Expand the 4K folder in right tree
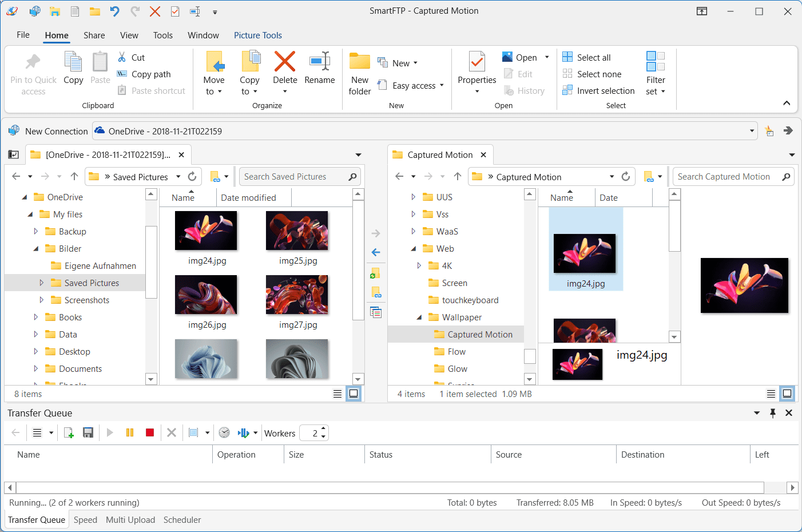 [419, 266]
